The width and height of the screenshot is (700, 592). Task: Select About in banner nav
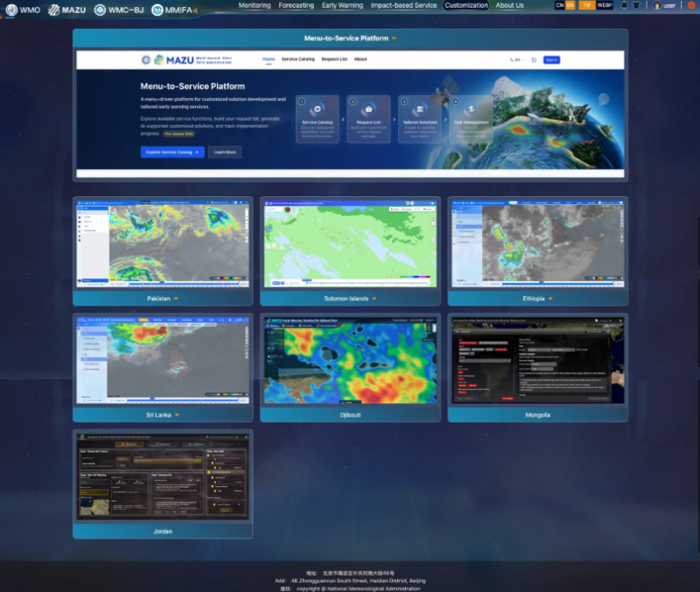[x=360, y=60]
